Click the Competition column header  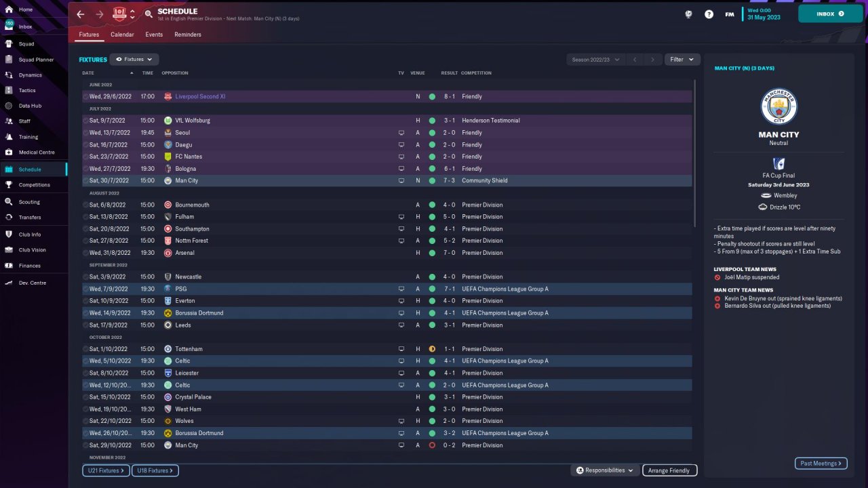476,73
